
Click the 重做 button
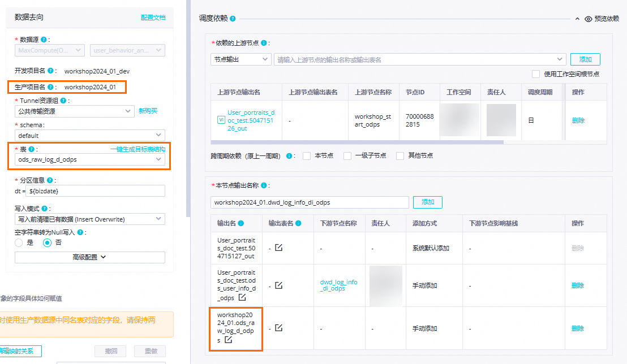pyautogui.click(x=151, y=351)
